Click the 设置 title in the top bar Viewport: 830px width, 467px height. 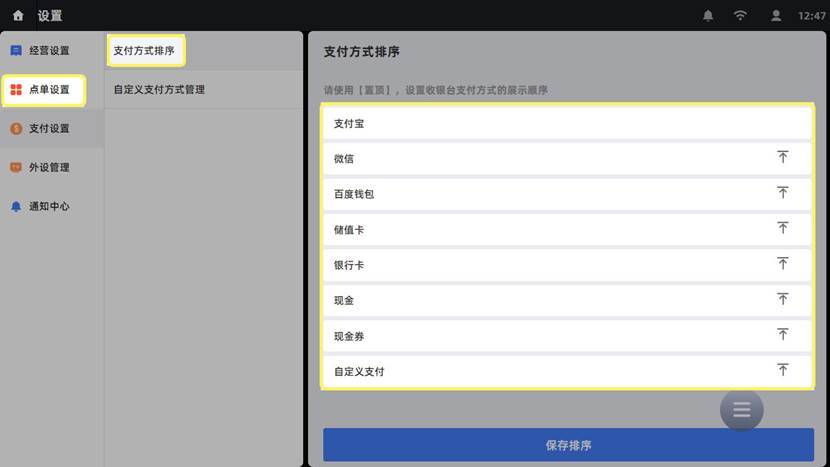(x=50, y=16)
